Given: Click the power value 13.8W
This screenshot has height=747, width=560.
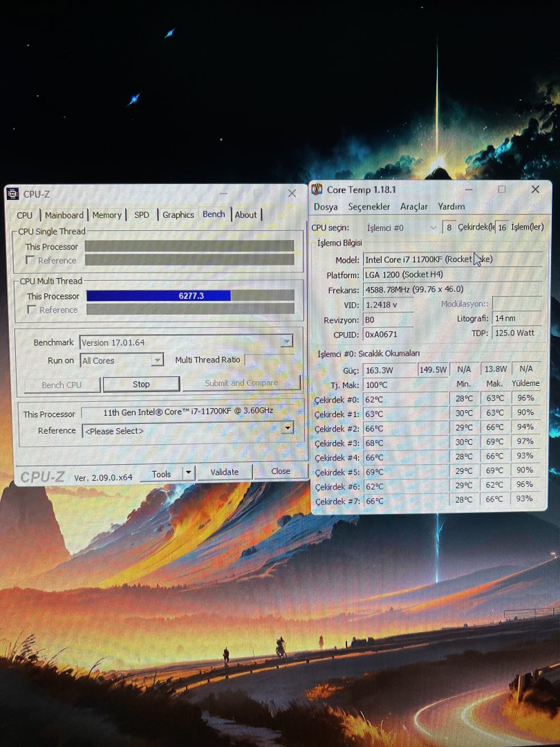Looking at the screenshot, I should point(495,369).
